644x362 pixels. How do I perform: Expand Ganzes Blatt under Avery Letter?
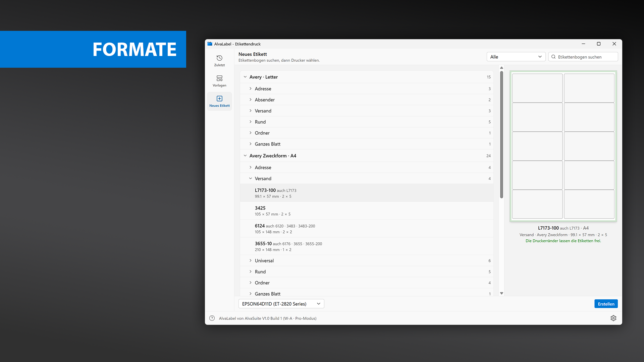[251, 144]
